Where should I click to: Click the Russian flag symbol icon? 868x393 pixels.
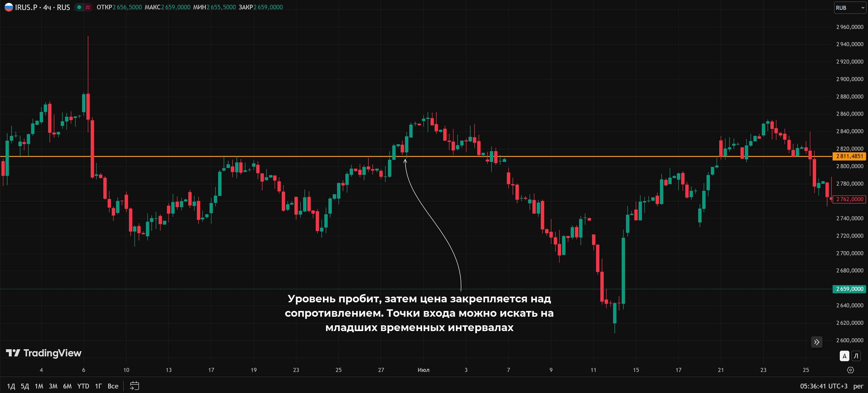9,7
